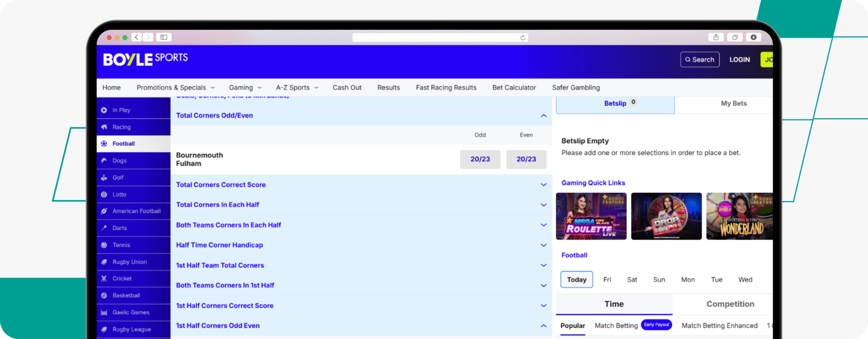Screen dimensions: 868x339
Task: Click the Rugby Union icon in sidebar
Action: pyautogui.click(x=104, y=262)
